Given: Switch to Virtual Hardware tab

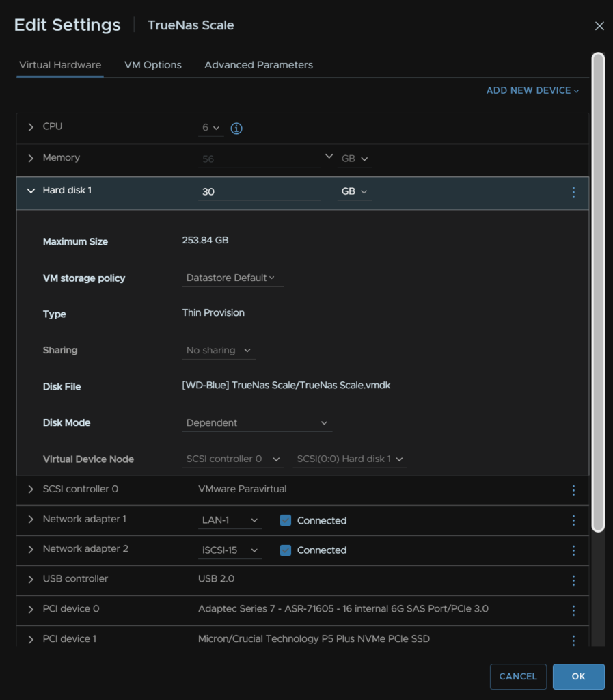Looking at the screenshot, I should (x=59, y=65).
